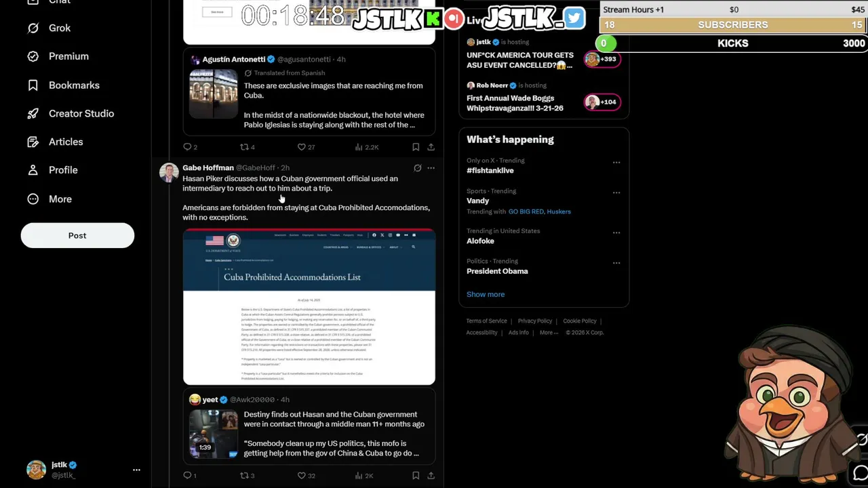Image resolution: width=868 pixels, height=488 pixels.
Task: Reply to yeet's Destiny post
Action: 190,476
